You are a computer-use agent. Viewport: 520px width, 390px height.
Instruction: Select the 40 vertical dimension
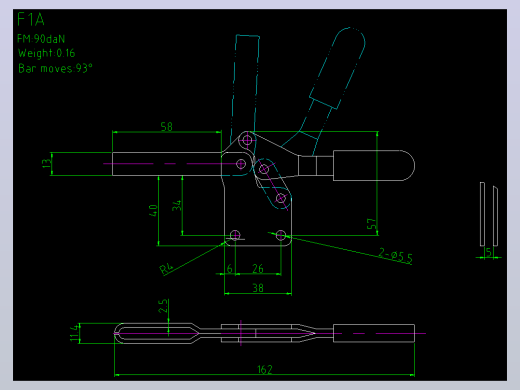click(153, 210)
